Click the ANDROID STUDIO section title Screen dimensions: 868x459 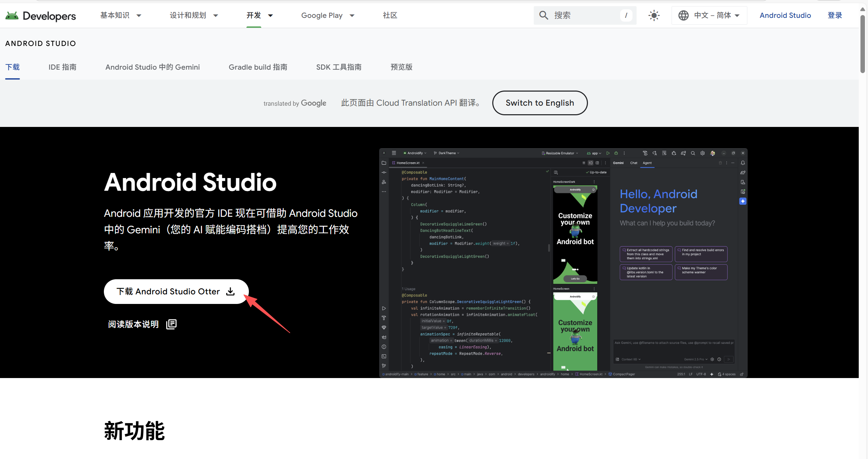click(40, 44)
